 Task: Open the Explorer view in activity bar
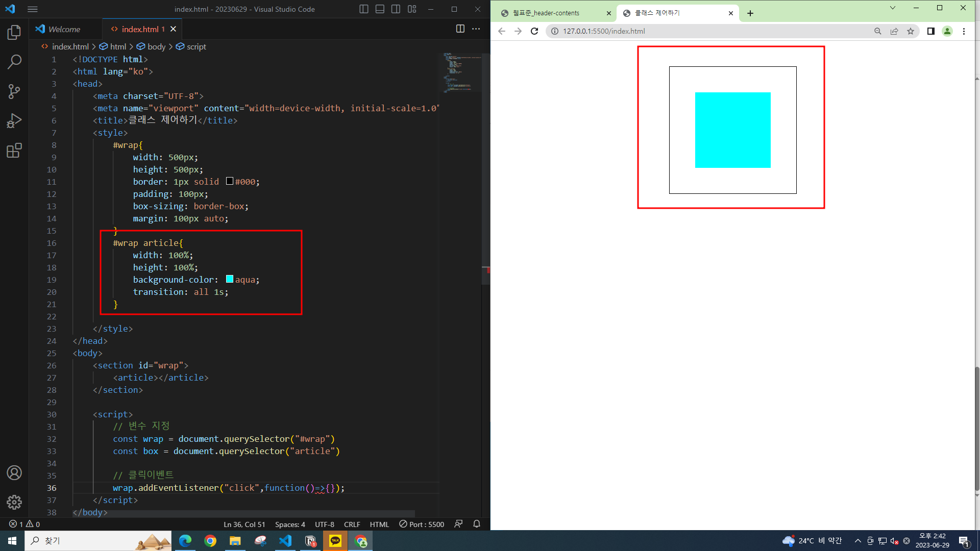tap(14, 33)
